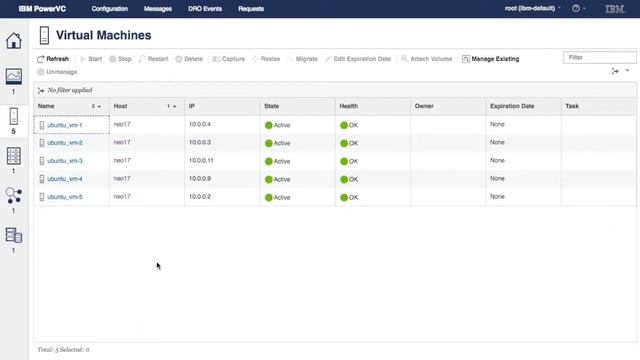This screenshot has width=640, height=360.
Task: Open the Requests menu
Action: click(x=251, y=9)
